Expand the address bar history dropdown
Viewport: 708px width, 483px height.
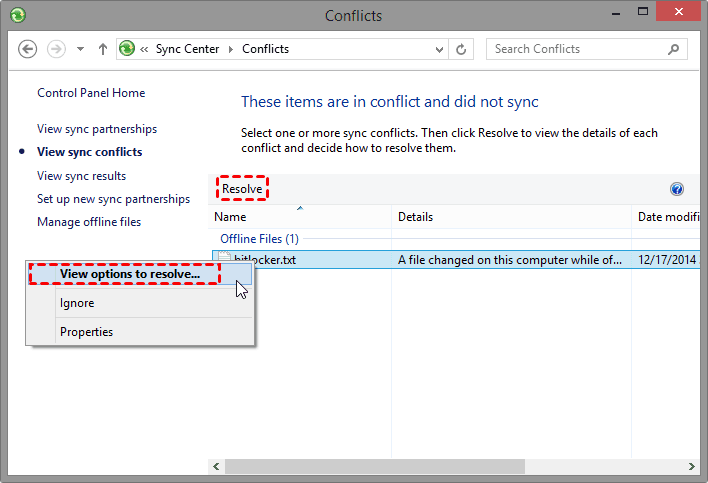coord(439,49)
